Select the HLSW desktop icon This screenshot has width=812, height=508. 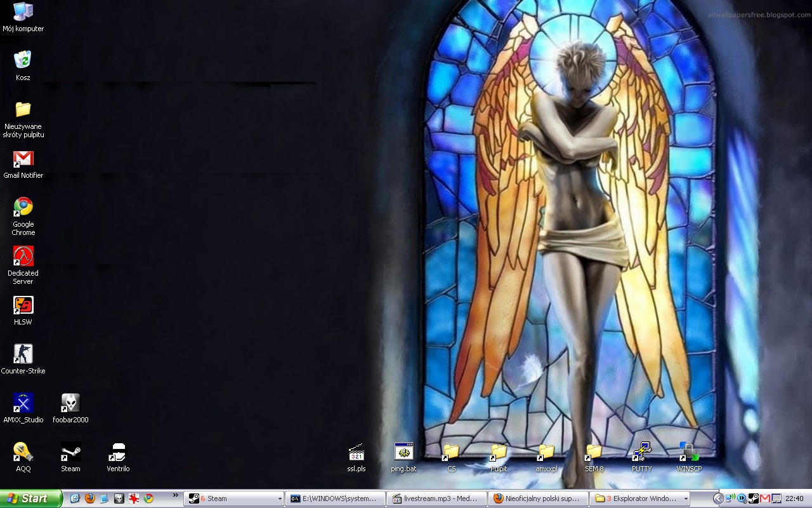click(x=23, y=305)
